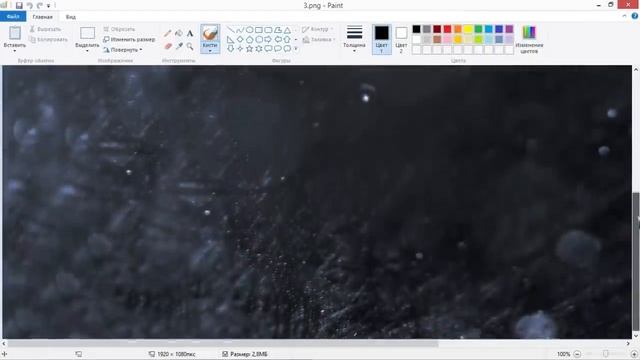Viewport: 640px width, 360px height.
Task: Choose the Right triangle shape
Action: tap(231, 40)
